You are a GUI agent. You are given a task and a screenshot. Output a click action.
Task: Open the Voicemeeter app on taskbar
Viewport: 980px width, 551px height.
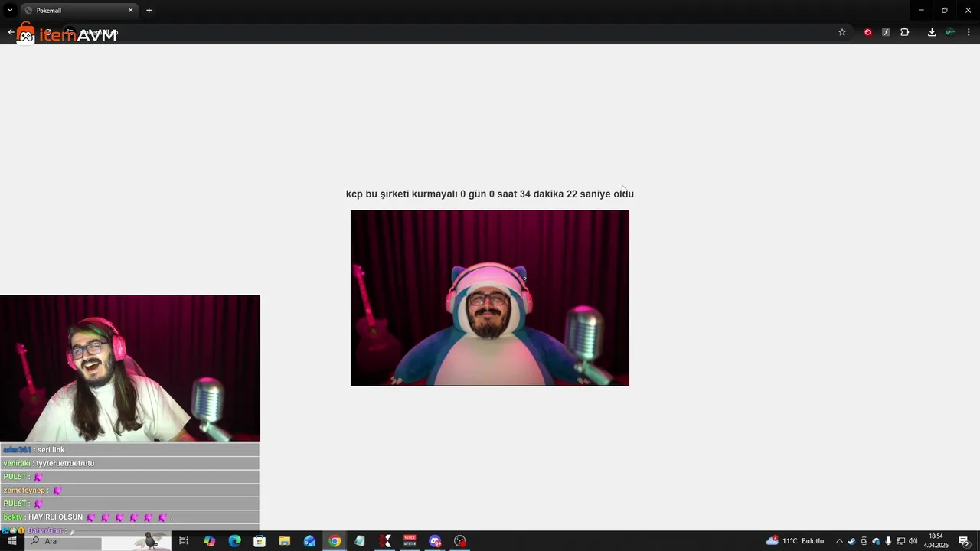[410, 541]
